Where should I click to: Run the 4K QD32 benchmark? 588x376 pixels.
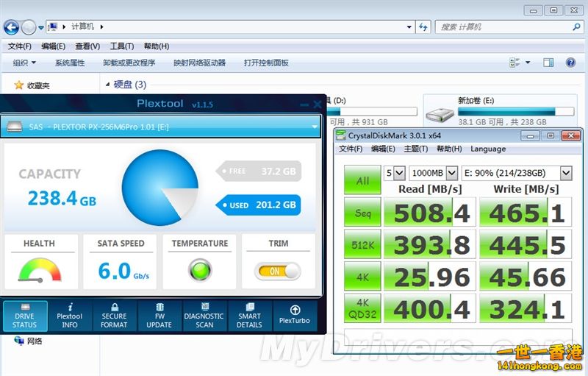click(x=362, y=308)
